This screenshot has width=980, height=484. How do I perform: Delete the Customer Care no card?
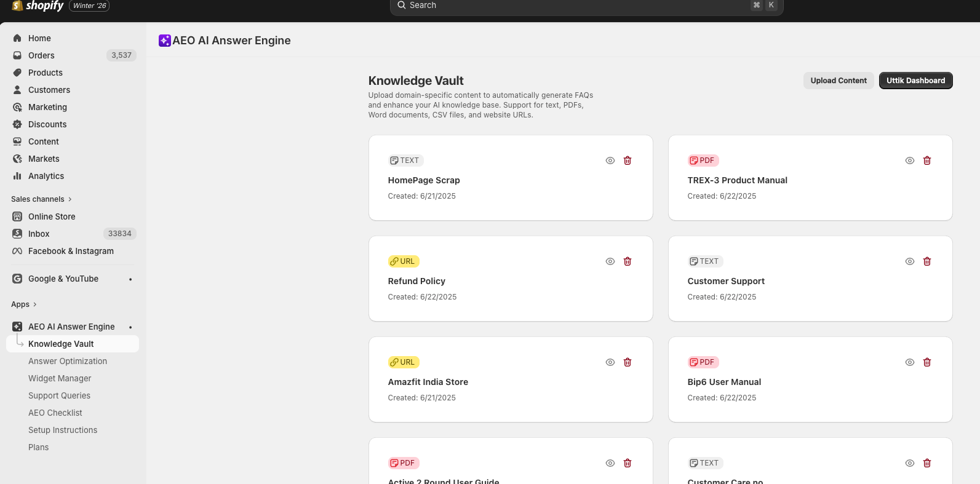(927, 463)
